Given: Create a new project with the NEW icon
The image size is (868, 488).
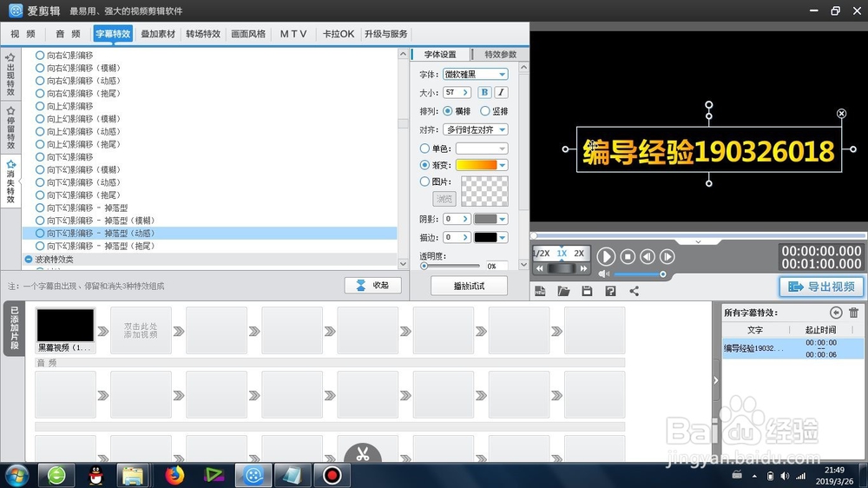Looking at the screenshot, I should (x=540, y=292).
